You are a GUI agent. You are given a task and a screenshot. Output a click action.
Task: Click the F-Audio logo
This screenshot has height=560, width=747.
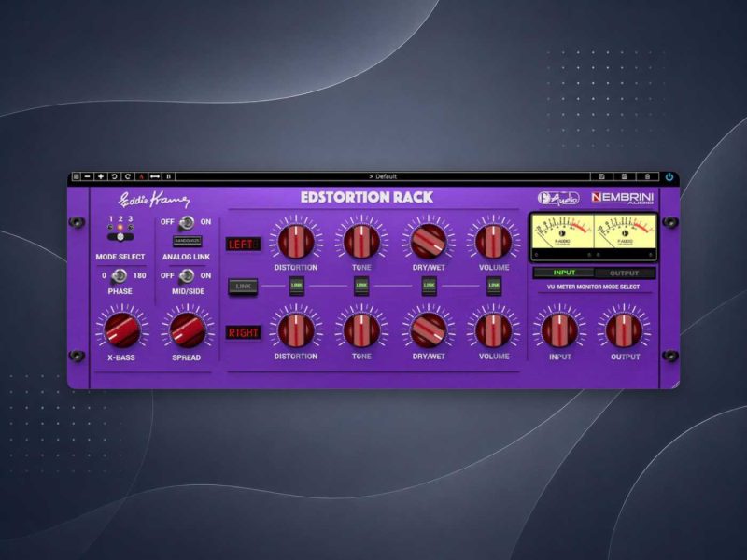pyautogui.click(x=558, y=198)
